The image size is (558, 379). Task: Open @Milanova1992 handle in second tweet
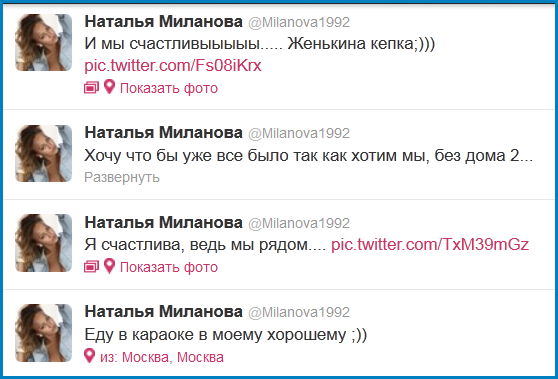pos(299,133)
